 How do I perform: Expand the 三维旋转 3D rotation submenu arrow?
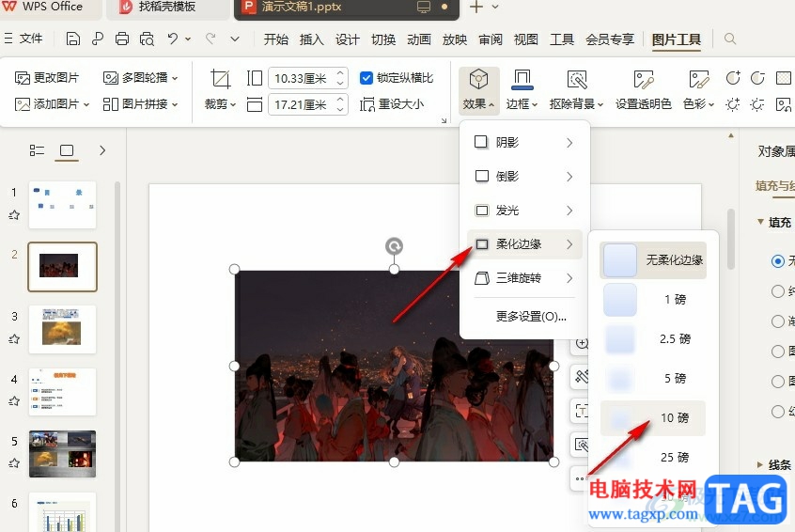coord(569,278)
